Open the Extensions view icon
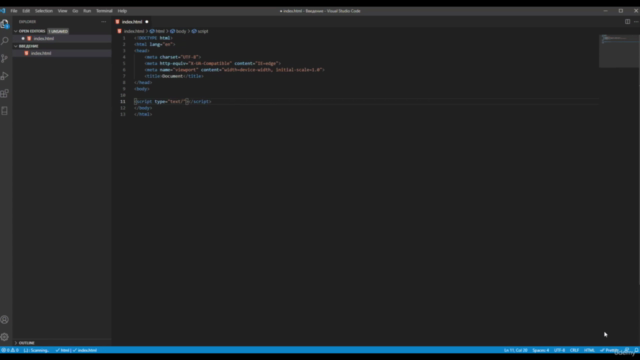Screen dimensions: 640x360 tap(5, 93)
